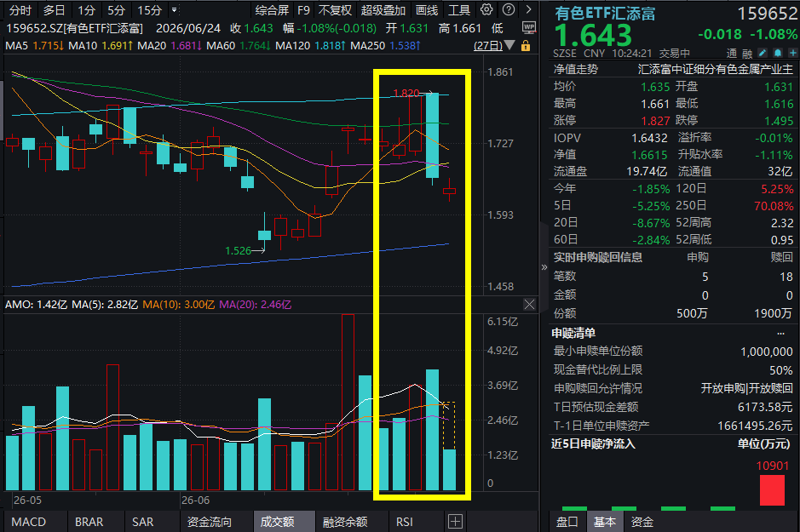Screen dimensions: 800x532
Task: Switch to the 盘口 panel tab
Action: tap(567, 522)
